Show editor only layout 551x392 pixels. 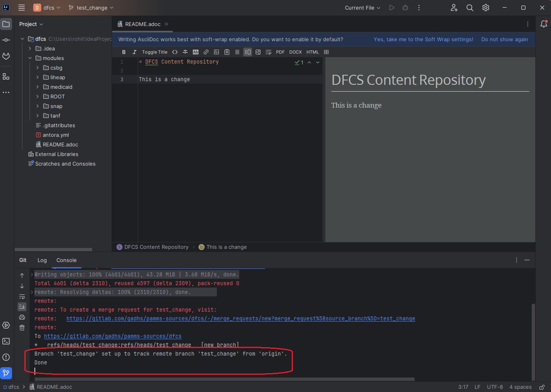(x=237, y=52)
